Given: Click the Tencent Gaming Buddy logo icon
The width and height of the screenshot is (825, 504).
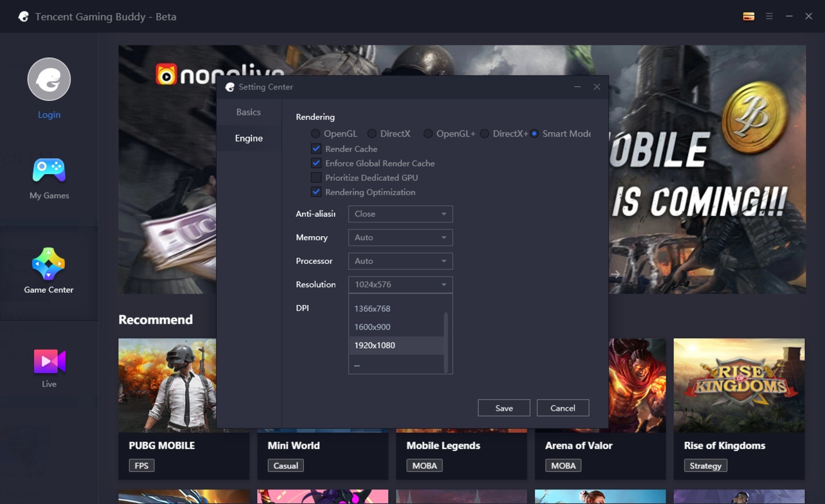Looking at the screenshot, I should tap(23, 17).
